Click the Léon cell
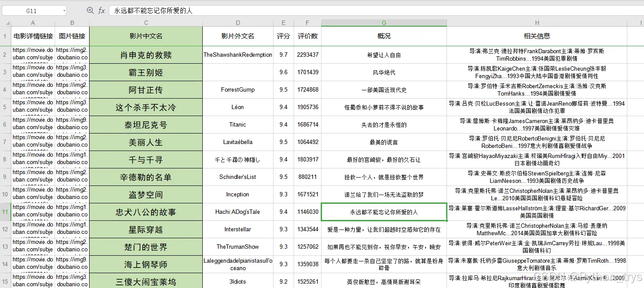 tap(238, 107)
